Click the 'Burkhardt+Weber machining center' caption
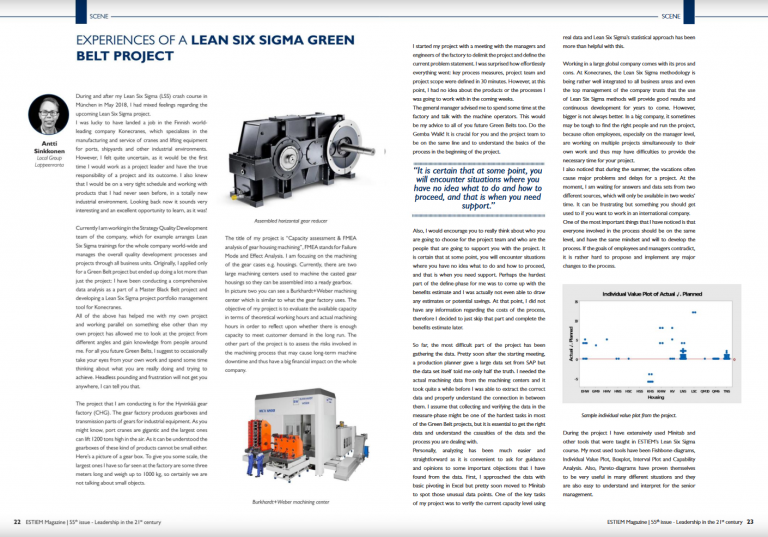 click(291, 502)
